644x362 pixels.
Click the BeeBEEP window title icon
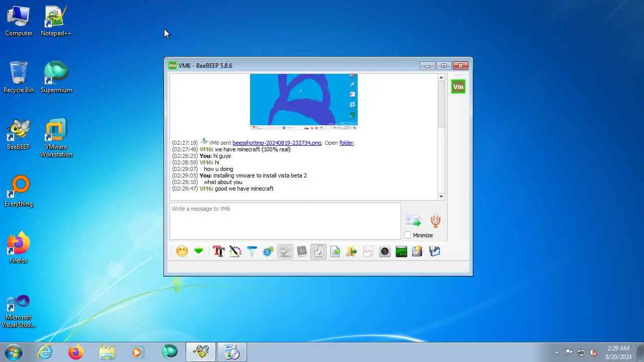[173, 65]
